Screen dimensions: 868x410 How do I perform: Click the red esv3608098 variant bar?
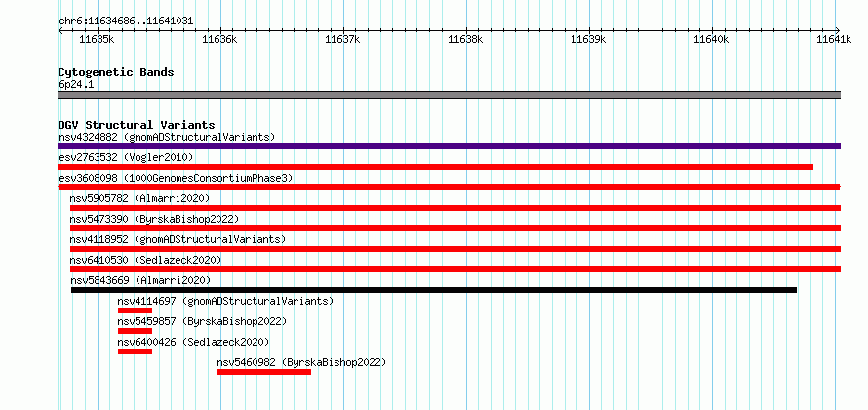point(449,187)
